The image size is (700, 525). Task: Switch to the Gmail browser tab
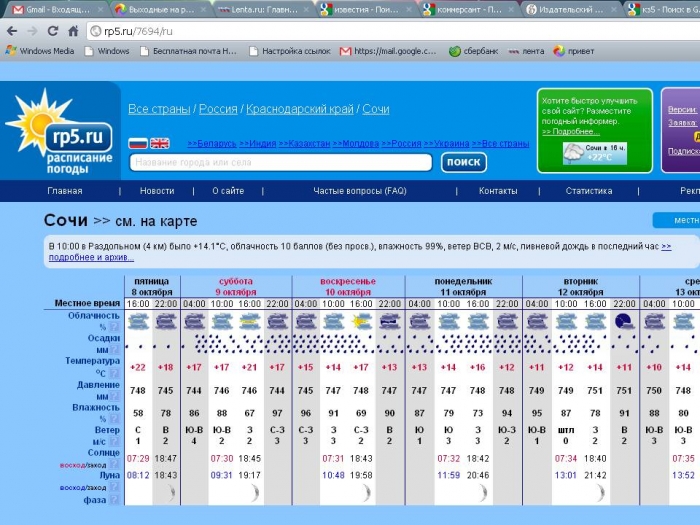point(52,9)
